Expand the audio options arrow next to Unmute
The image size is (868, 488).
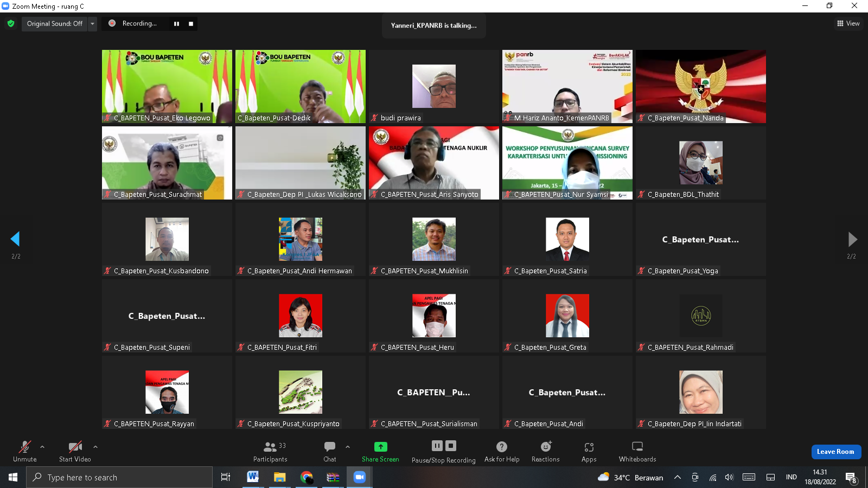[x=42, y=447]
